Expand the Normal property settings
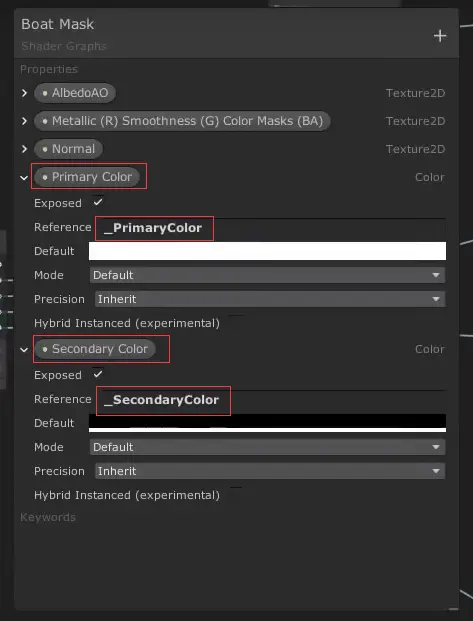This screenshot has height=621, width=473. coord(25,149)
